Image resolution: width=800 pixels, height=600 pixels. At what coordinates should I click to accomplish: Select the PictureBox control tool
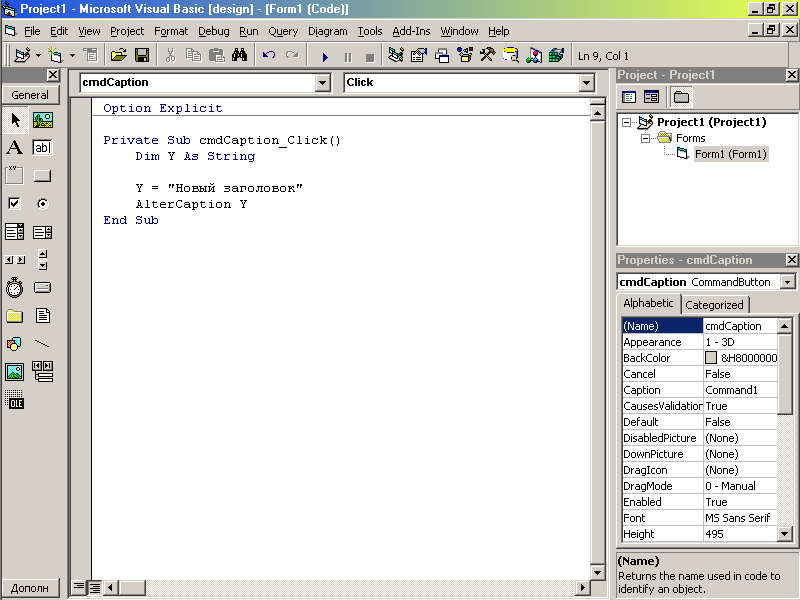[x=43, y=120]
